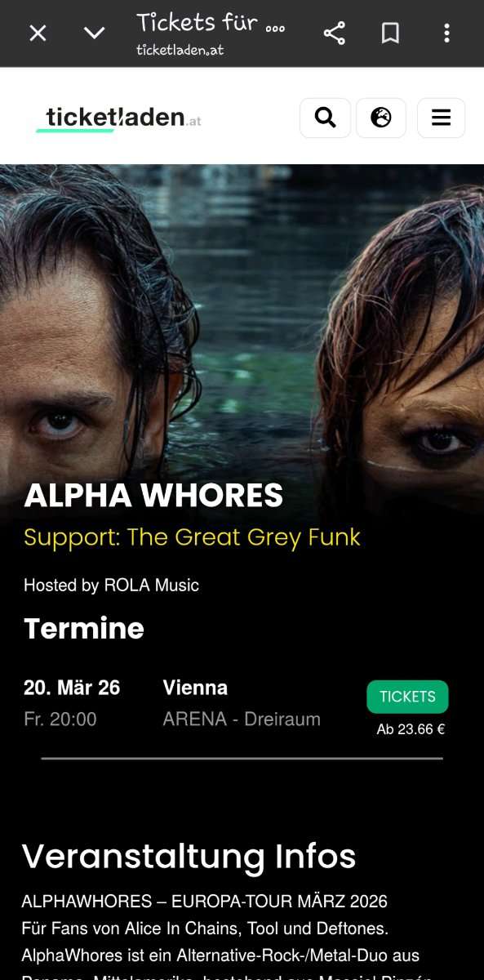The image size is (484, 980).
Task: Click the Vienna ARENA - Dreiraum venue
Action: point(242,703)
